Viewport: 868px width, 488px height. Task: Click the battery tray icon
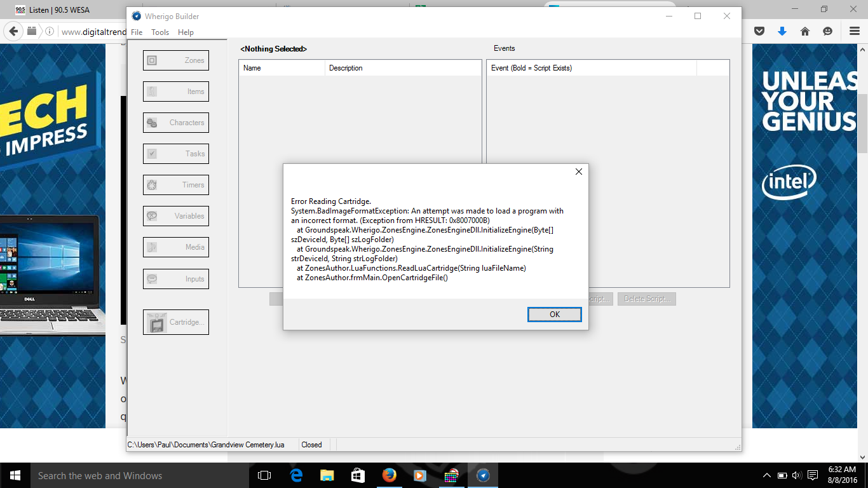click(x=782, y=475)
